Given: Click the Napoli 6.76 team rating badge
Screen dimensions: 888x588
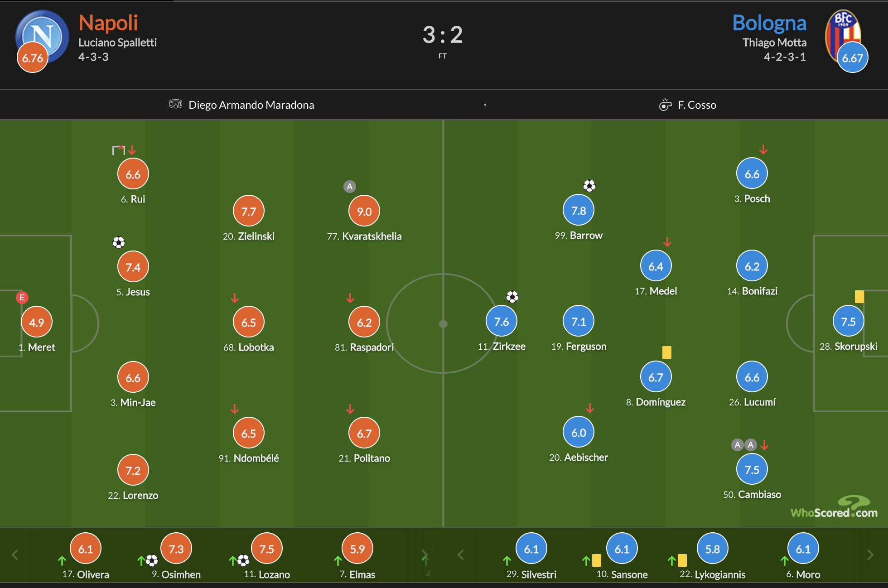Looking at the screenshot, I should (x=33, y=58).
